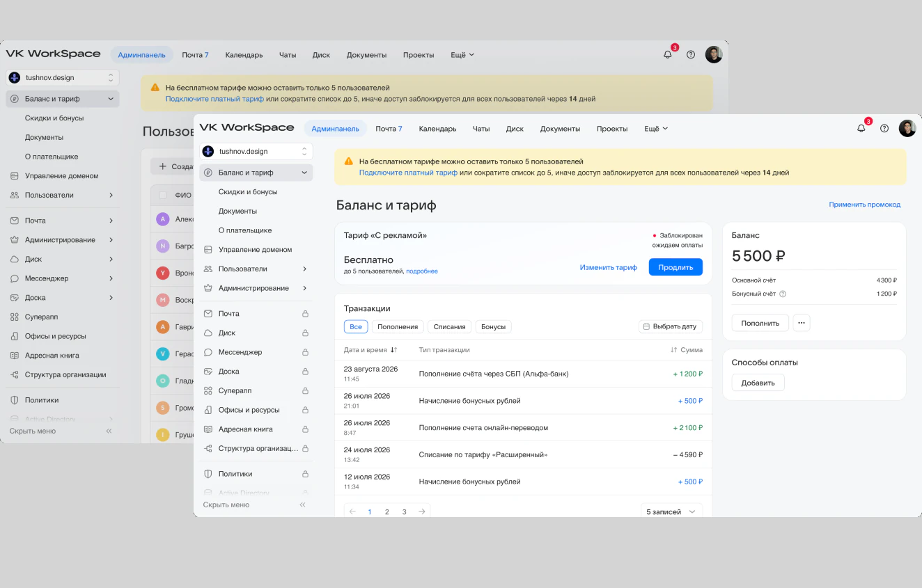Open Скидки и бонусы in front sidebar
This screenshot has width=922, height=588.
248,192
